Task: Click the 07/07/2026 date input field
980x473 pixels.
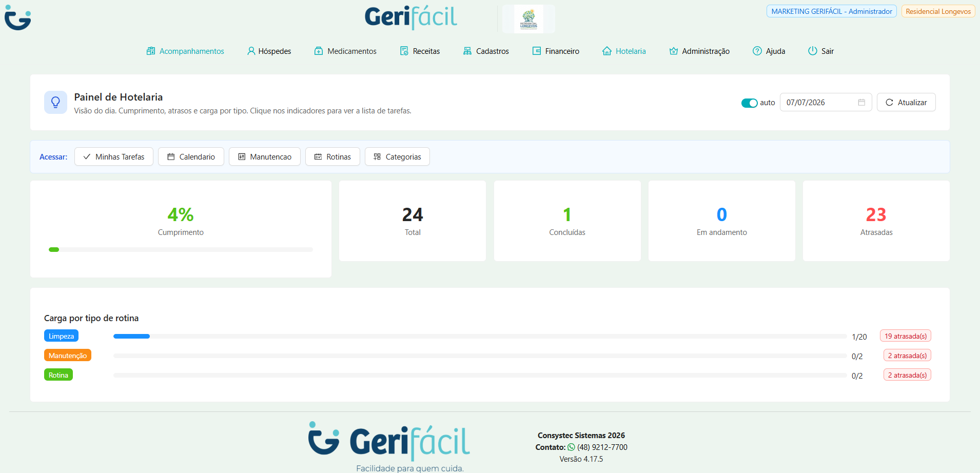Action: tap(826, 102)
